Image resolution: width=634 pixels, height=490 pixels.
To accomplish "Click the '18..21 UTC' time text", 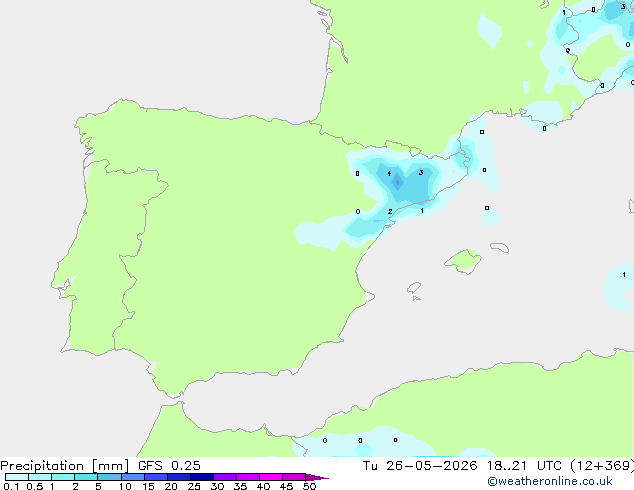I will [524, 466].
